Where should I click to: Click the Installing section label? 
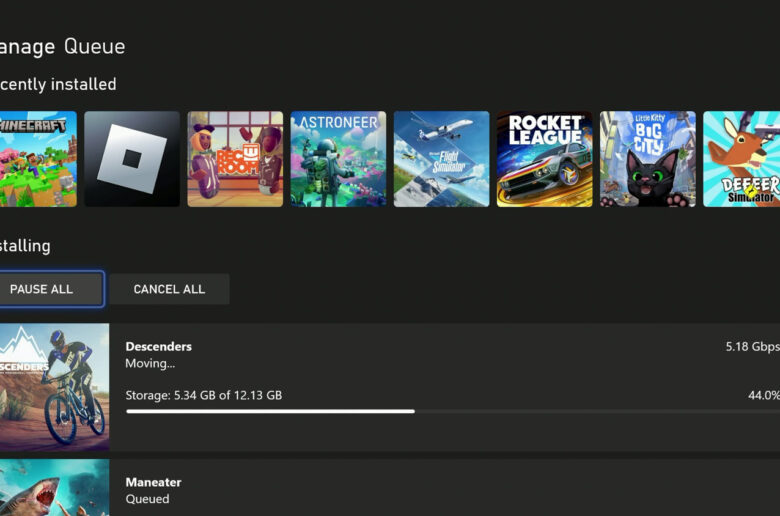click(25, 246)
